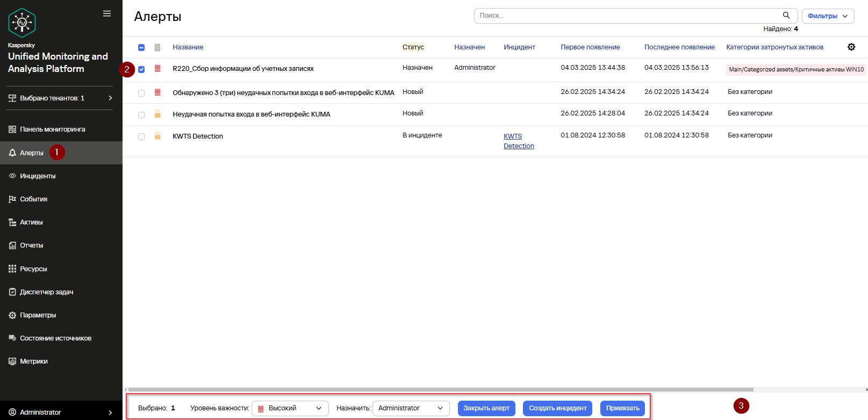Open the Назначить Administrator dropdown

[x=411, y=408]
